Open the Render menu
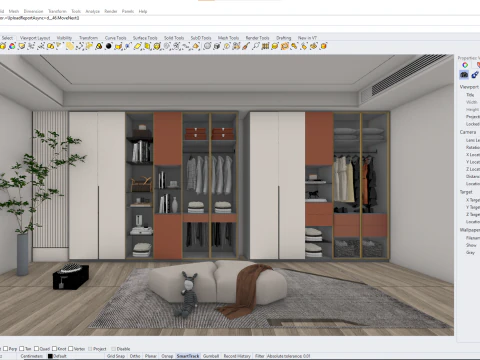This screenshot has width=480, height=360. tap(111, 11)
